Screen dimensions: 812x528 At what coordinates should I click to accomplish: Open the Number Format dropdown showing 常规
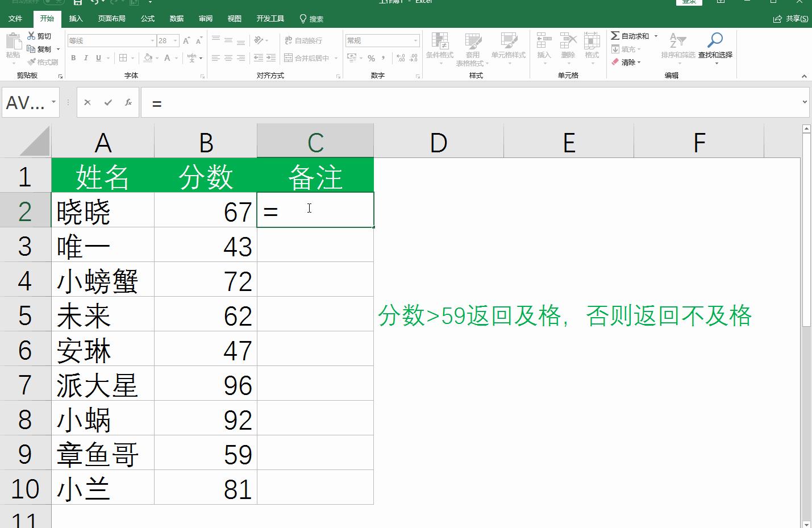381,40
